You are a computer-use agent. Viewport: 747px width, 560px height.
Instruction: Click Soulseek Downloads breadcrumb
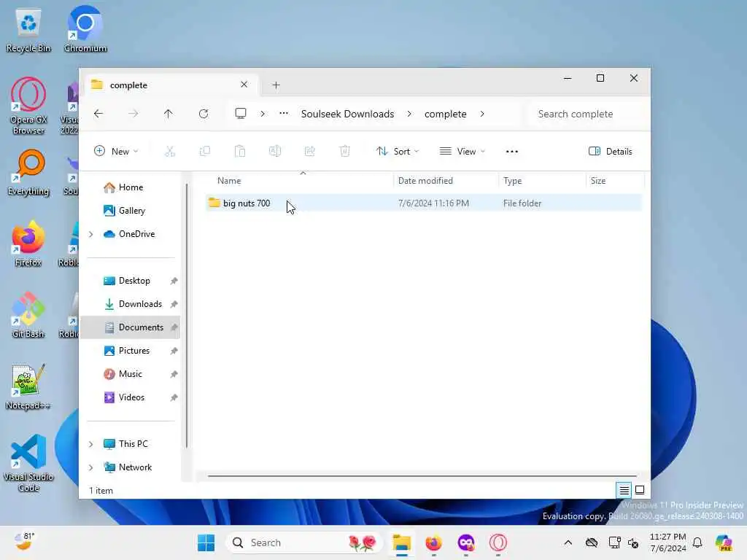pyautogui.click(x=348, y=114)
